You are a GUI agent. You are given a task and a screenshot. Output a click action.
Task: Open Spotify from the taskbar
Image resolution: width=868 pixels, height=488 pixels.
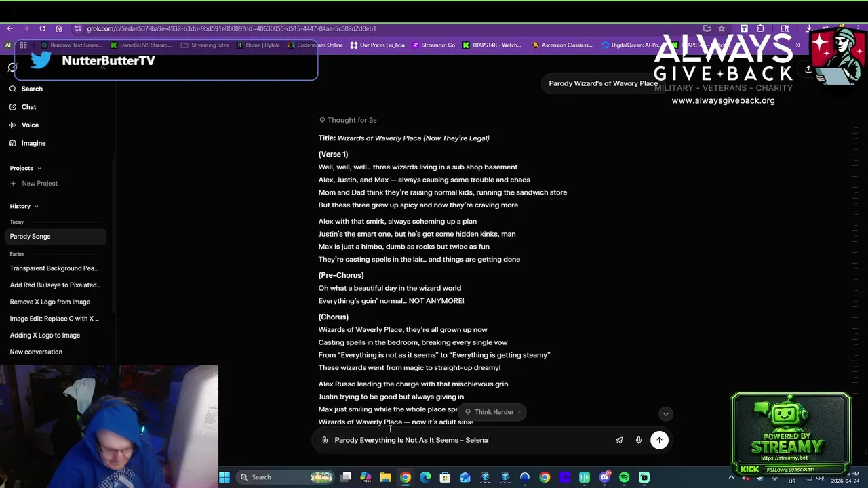click(624, 477)
